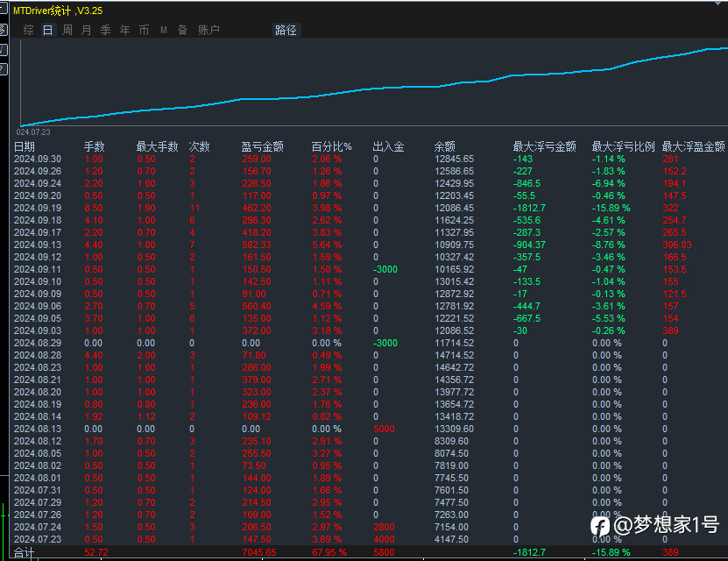Select the 季 quarterly tab
728x561 pixels.
click(x=105, y=30)
